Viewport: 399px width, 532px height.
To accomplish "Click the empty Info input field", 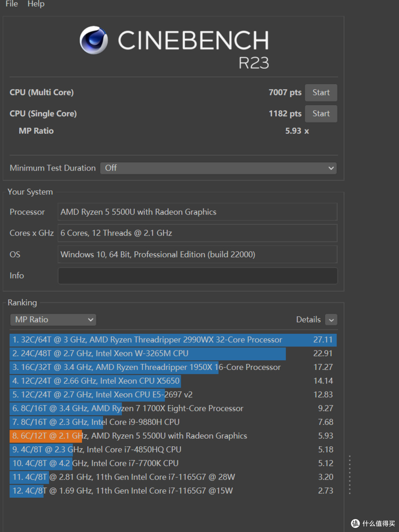I will 197,276.
